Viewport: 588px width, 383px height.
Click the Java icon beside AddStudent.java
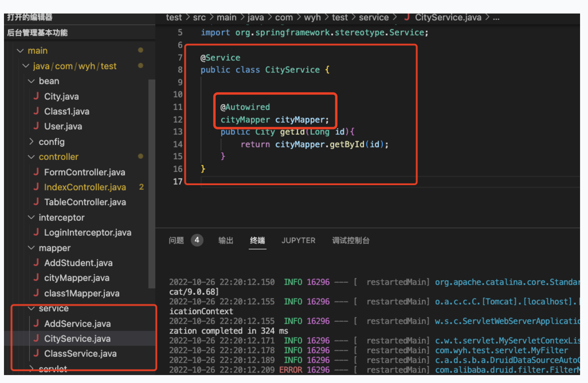[x=36, y=263]
